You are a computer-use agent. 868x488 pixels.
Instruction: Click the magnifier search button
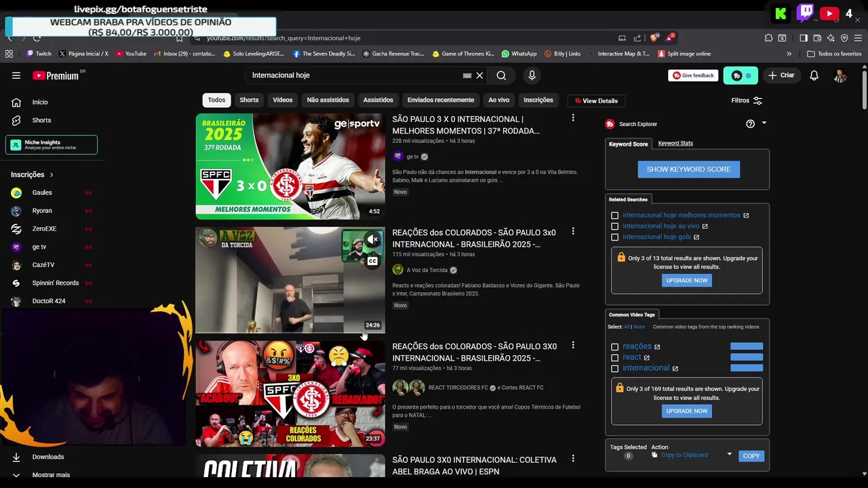(501, 75)
